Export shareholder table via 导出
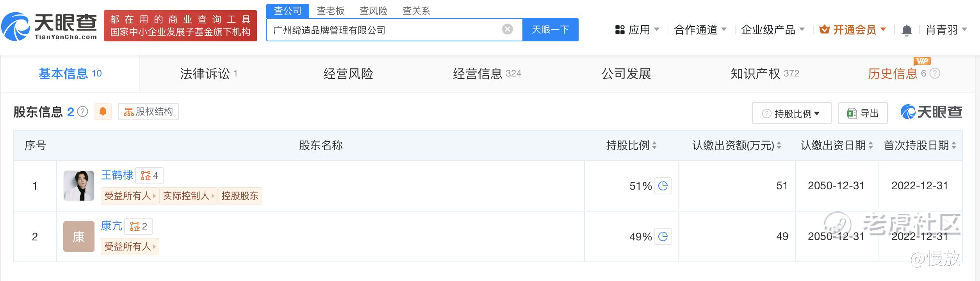Viewport: 980px width, 281px height. 863,113
